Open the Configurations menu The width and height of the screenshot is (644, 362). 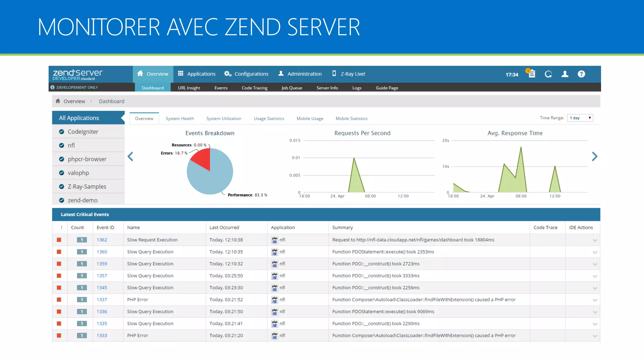click(x=246, y=74)
